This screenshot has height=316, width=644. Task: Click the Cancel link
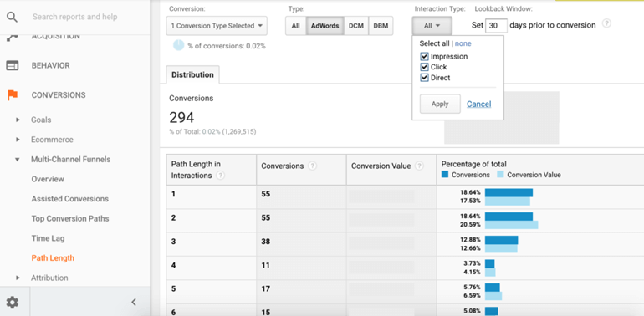click(x=479, y=104)
